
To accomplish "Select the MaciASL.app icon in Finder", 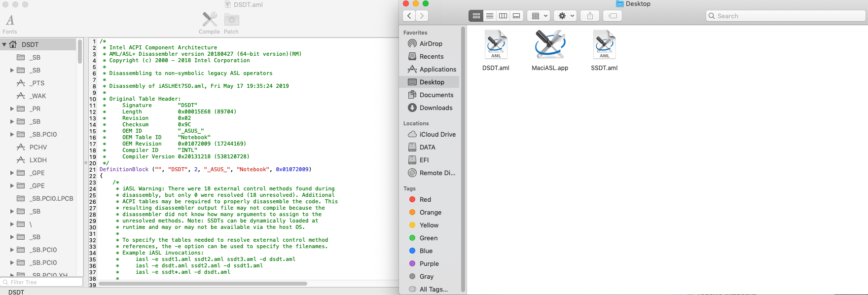I will click(550, 44).
